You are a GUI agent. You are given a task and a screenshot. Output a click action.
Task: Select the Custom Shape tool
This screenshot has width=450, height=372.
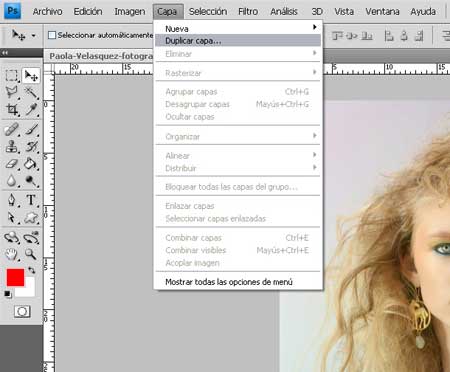tap(31, 217)
